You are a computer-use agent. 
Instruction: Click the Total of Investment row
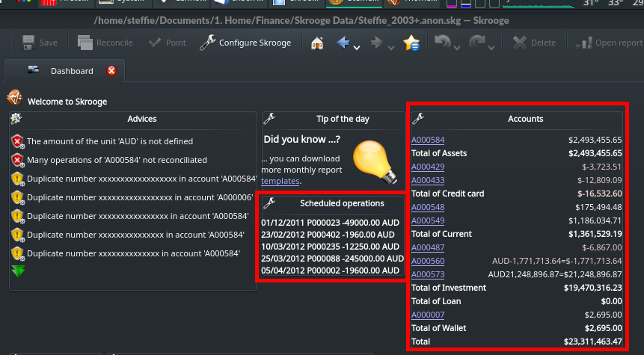[x=517, y=288]
